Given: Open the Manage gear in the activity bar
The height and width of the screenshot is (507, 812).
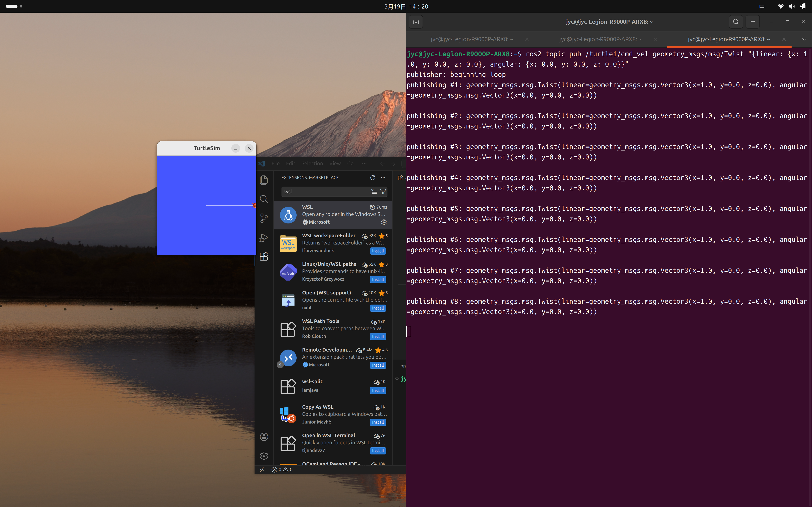Looking at the screenshot, I should (x=264, y=456).
